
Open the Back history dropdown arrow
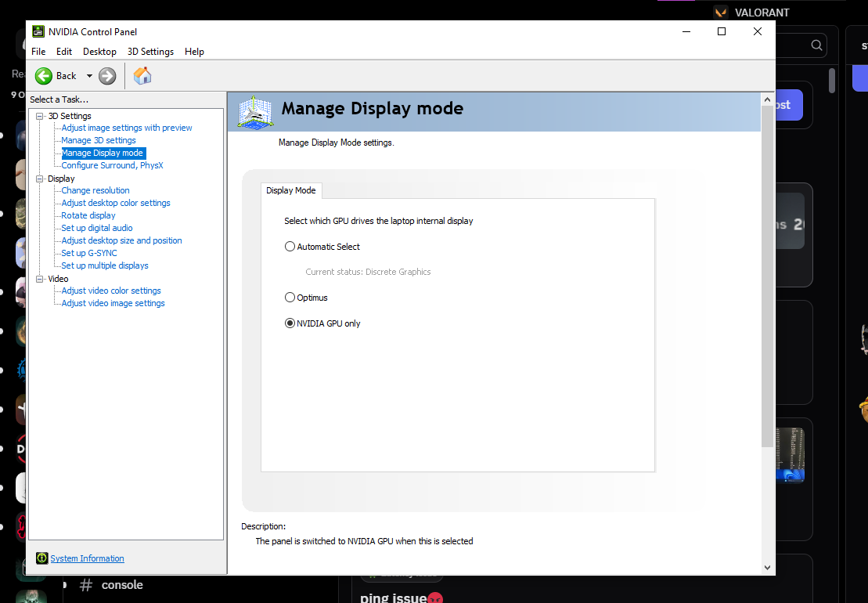pos(89,76)
